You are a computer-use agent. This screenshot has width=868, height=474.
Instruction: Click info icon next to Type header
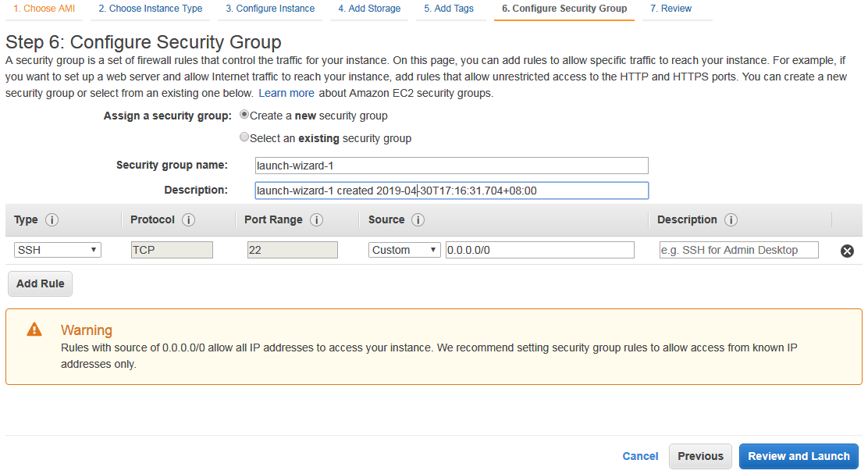pos(52,220)
